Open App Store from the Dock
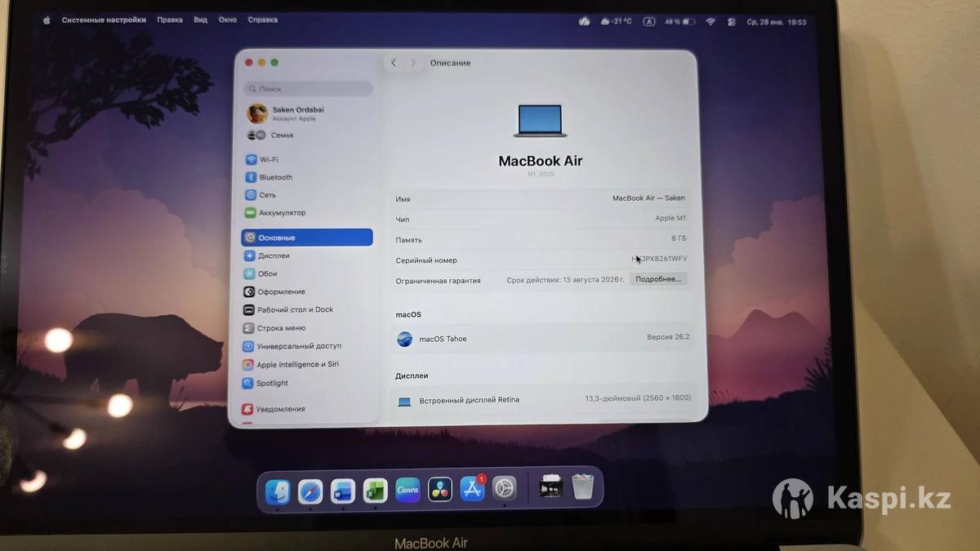This screenshot has width=980, height=551. coord(472,490)
